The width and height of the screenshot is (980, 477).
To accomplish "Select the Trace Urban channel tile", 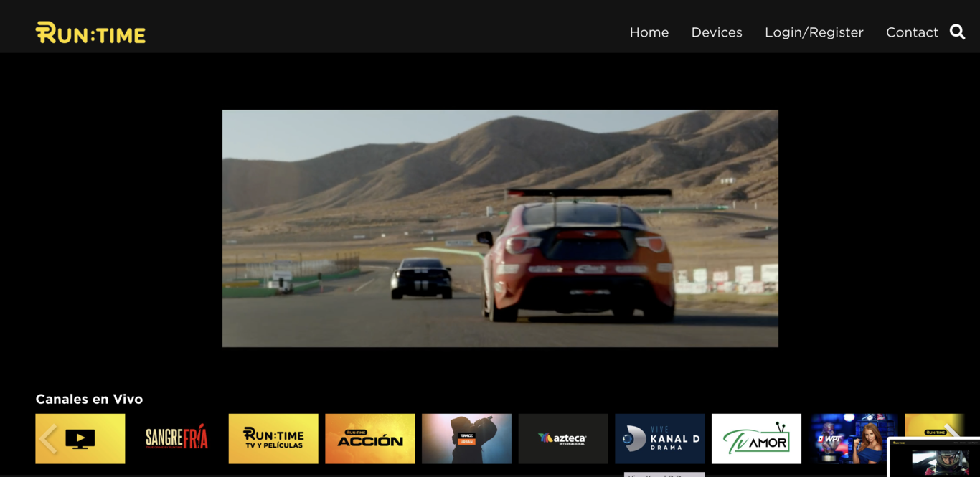I will click(466, 438).
